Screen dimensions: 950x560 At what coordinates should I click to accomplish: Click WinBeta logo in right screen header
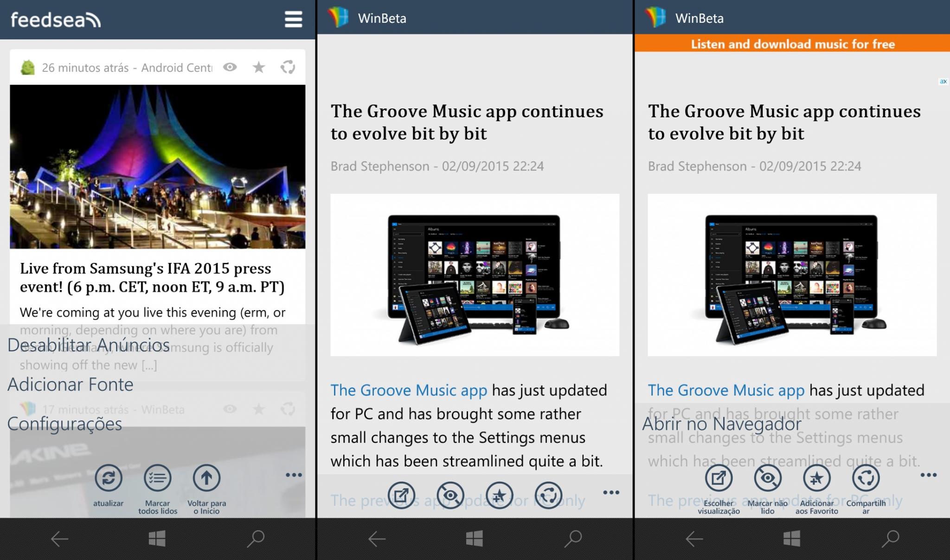[655, 18]
